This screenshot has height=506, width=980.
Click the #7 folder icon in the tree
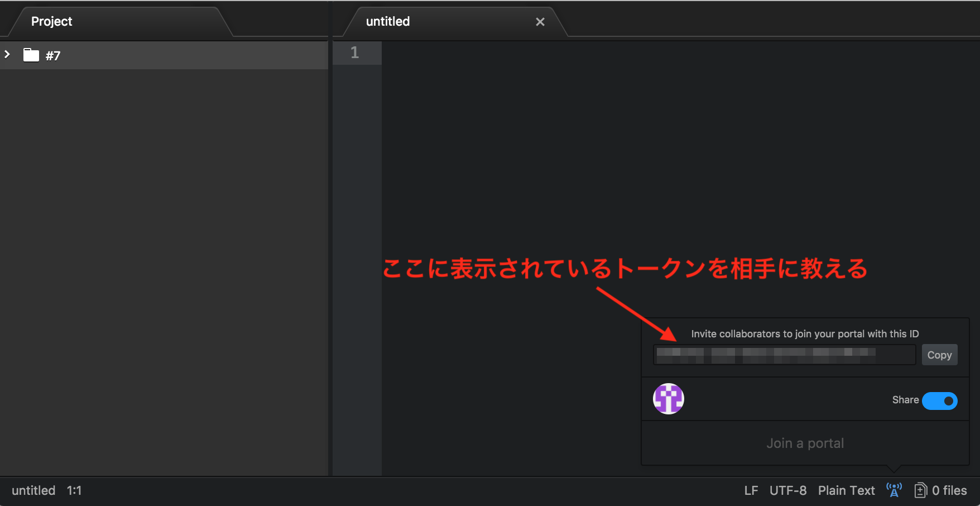coord(31,55)
